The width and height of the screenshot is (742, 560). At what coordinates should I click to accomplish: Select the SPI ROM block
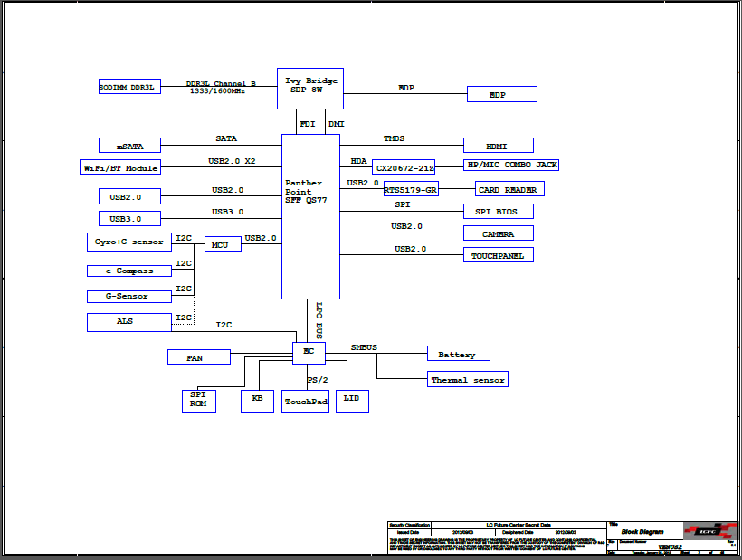[x=199, y=401]
